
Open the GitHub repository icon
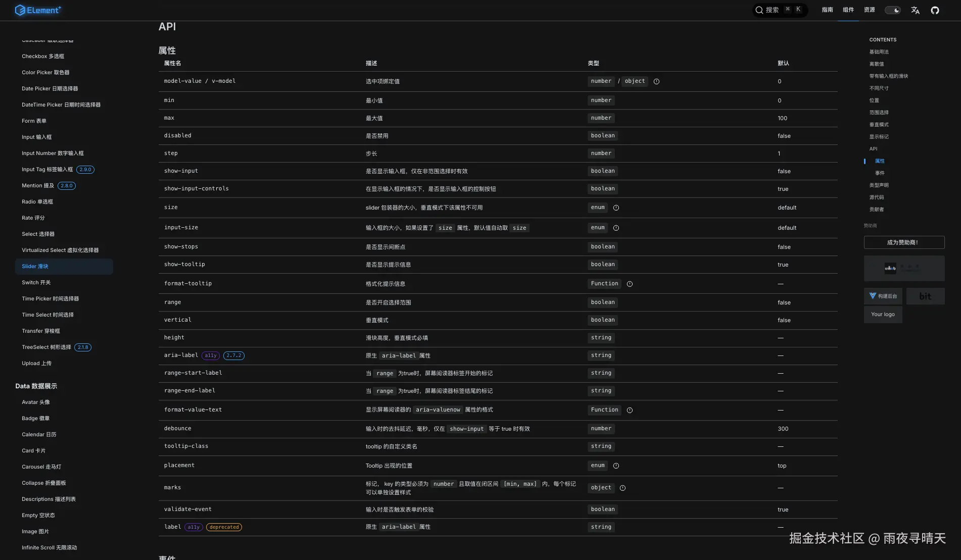(935, 10)
